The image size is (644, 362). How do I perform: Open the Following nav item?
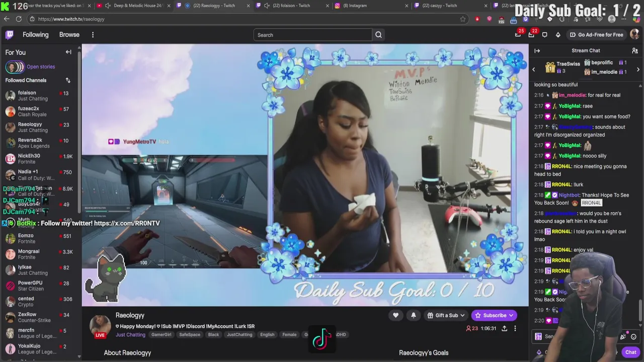coord(36,35)
